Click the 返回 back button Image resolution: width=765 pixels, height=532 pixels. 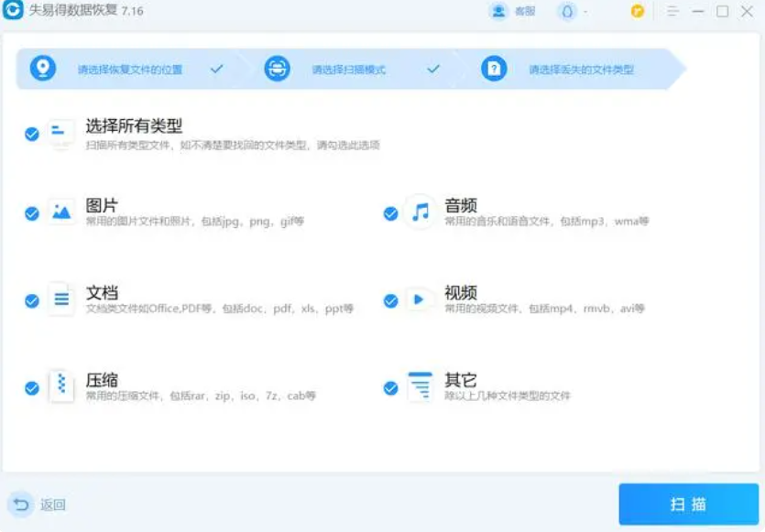coord(38,505)
